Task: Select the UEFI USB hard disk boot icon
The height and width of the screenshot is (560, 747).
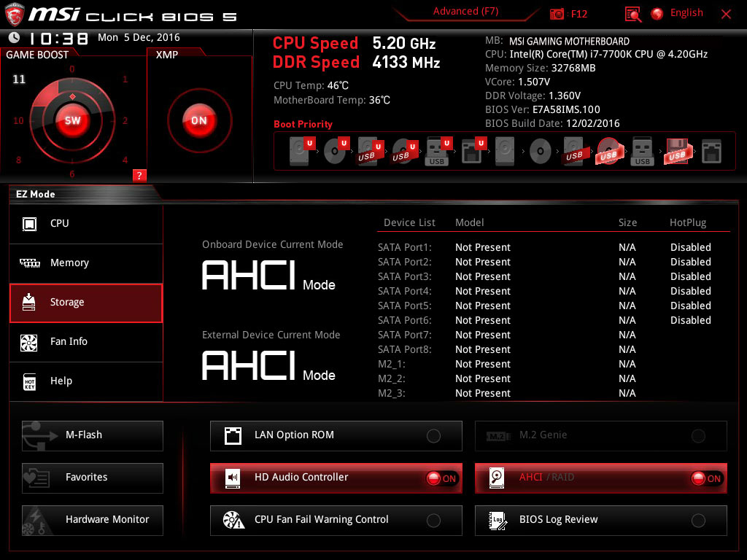Action: click(x=371, y=152)
